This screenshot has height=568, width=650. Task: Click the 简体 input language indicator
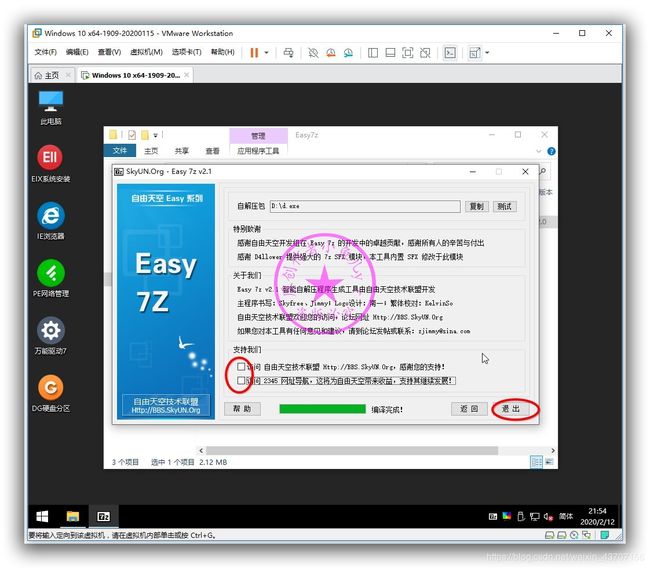[566, 517]
